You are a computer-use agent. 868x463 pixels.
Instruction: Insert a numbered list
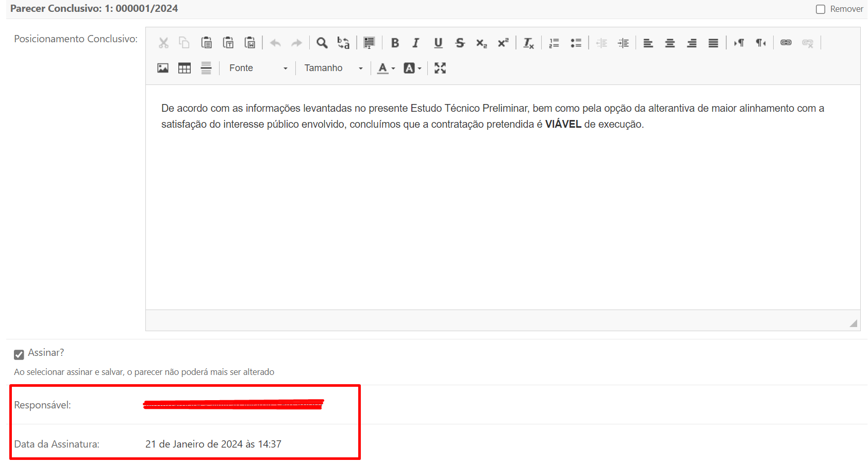click(554, 43)
